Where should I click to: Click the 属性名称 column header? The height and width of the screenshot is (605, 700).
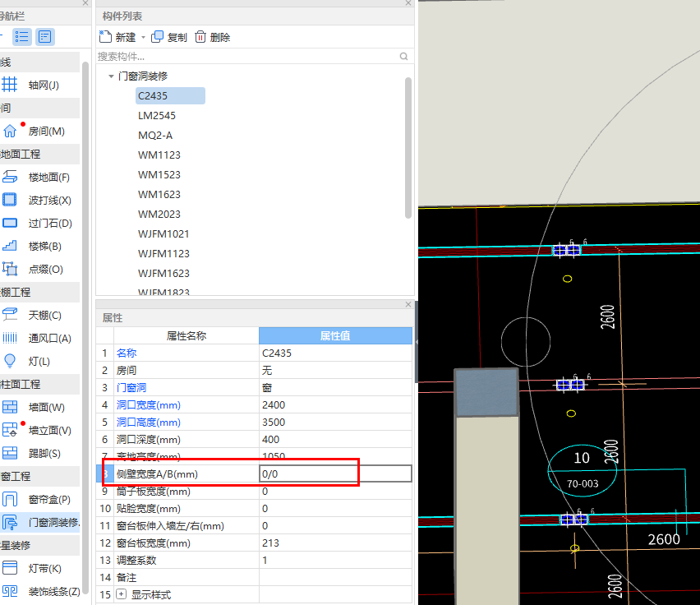click(187, 335)
